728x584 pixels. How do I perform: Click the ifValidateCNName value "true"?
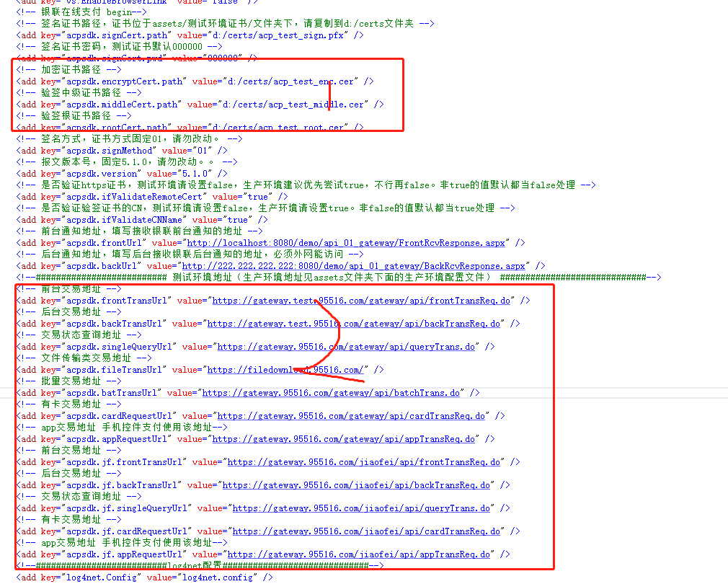[238, 220]
